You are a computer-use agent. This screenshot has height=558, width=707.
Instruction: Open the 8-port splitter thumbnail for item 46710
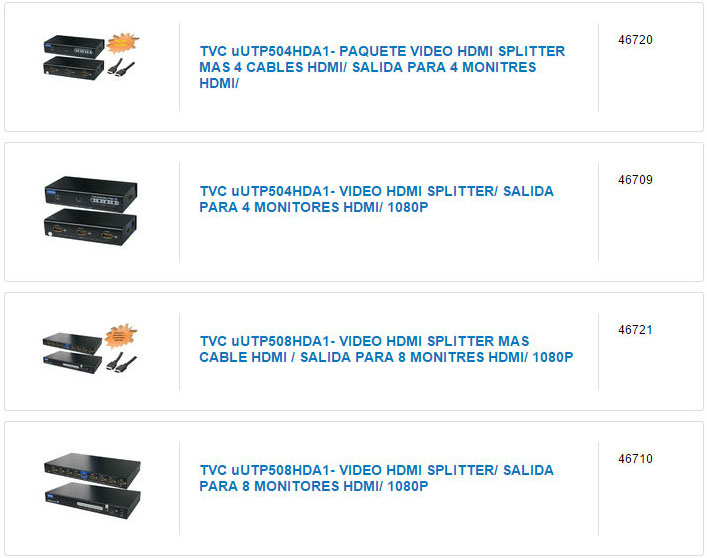[92, 486]
